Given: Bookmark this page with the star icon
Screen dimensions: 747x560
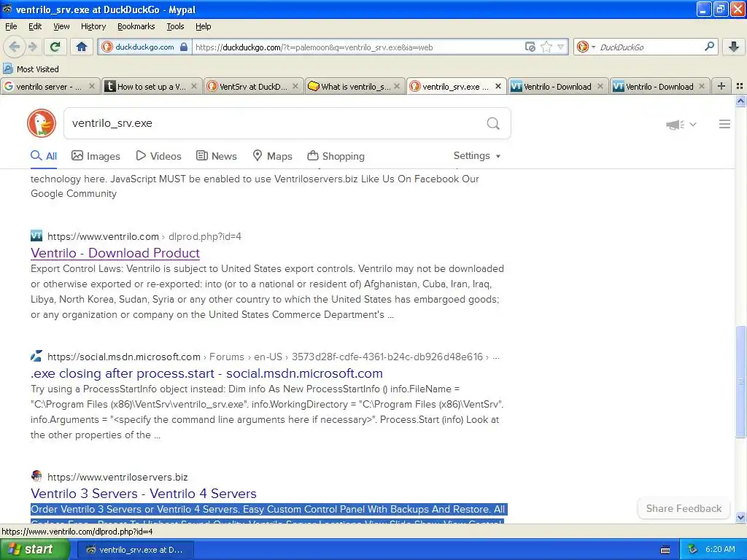Looking at the screenshot, I should point(546,47).
